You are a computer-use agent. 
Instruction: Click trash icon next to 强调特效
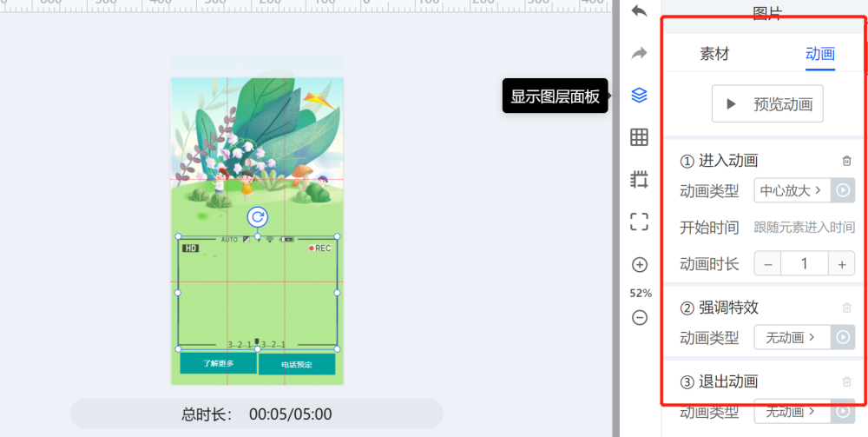[846, 308]
